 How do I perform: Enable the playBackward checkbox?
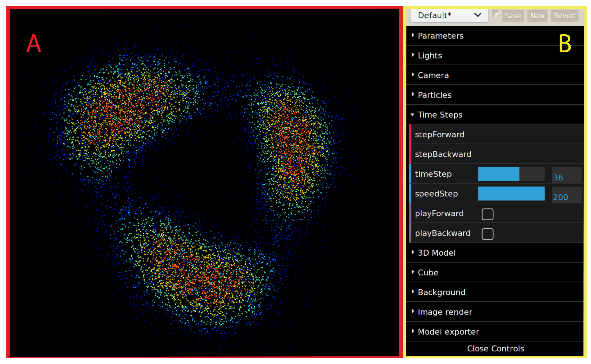pos(487,234)
